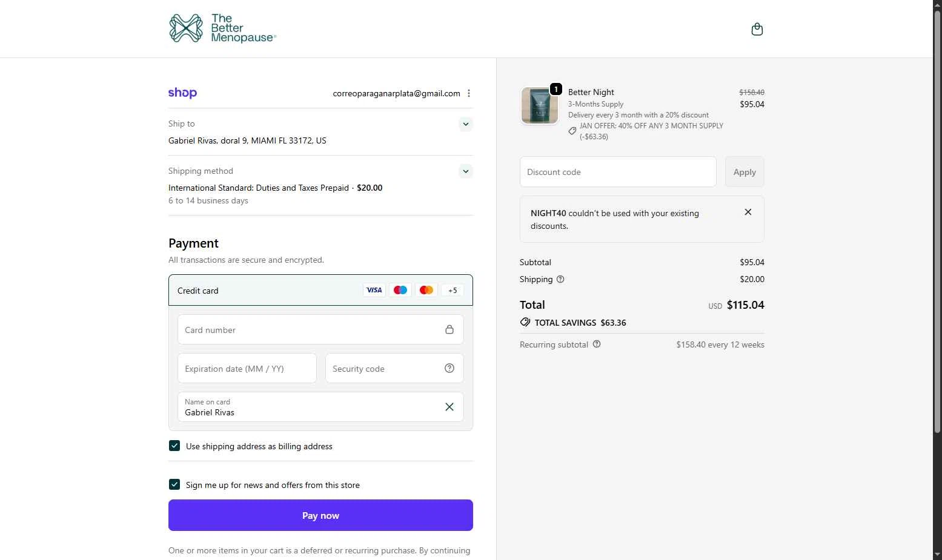Focus the Card number field
This screenshot has width=942, height=560.
coord(320,329)
